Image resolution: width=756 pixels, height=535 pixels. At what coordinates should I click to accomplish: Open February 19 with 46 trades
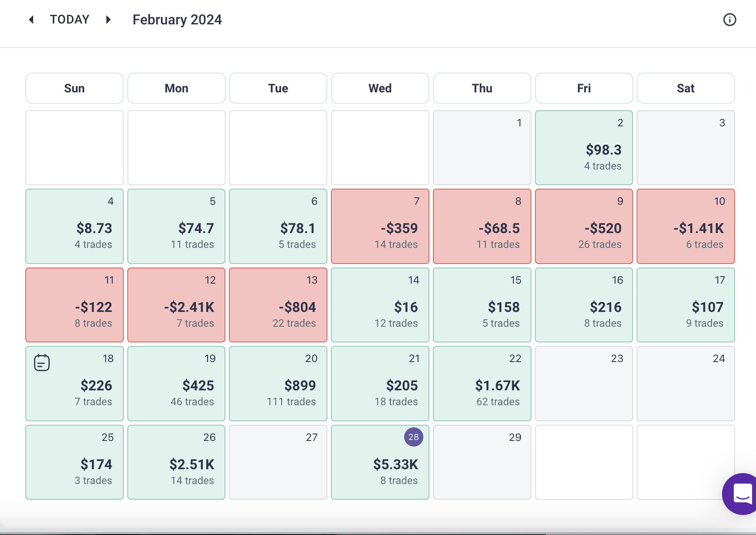point(176,384)
